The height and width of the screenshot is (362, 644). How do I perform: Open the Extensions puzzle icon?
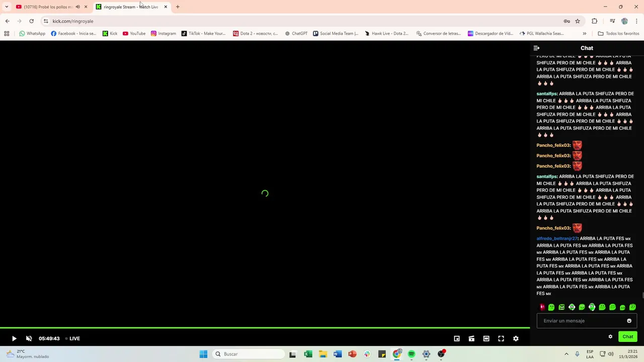[x=595, y=21]
